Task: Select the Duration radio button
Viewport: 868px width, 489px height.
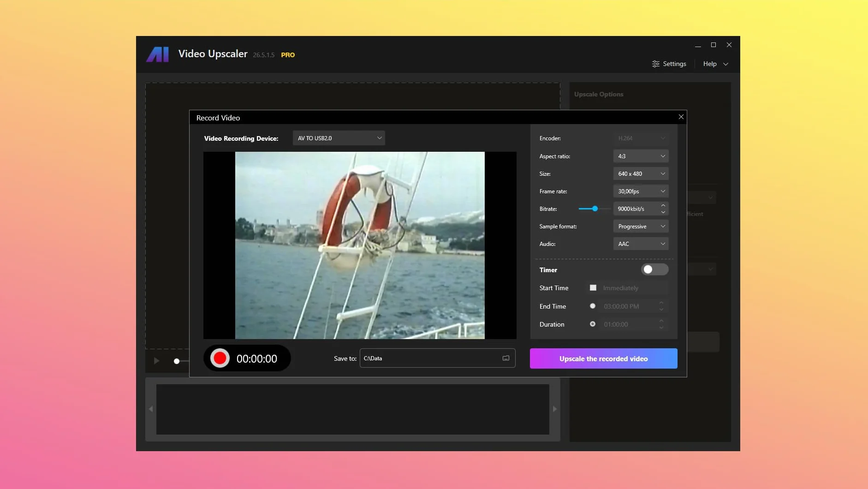Action: tap(593, 324)
